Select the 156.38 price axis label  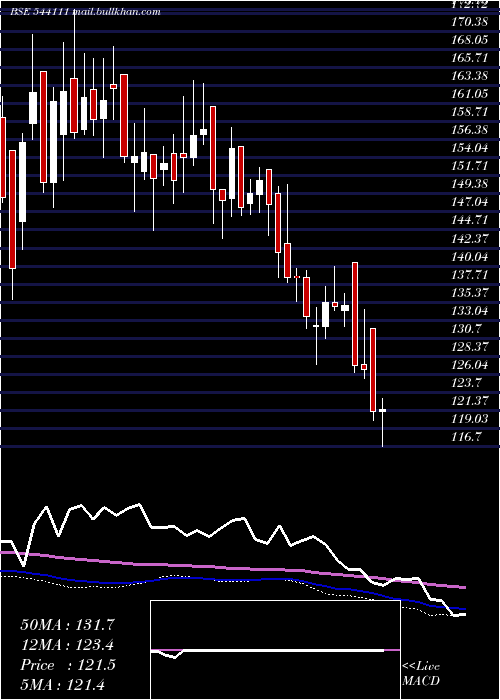[469, 130]
